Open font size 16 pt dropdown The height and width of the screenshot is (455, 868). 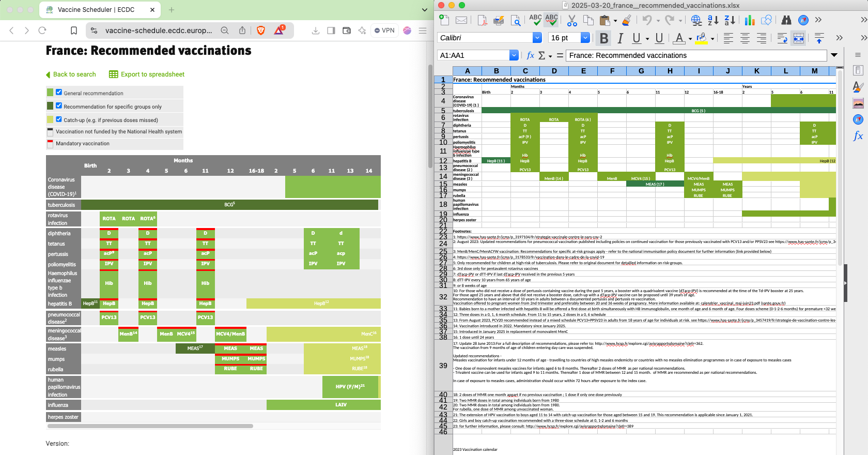pyautogui.click(x=585, y=38)
